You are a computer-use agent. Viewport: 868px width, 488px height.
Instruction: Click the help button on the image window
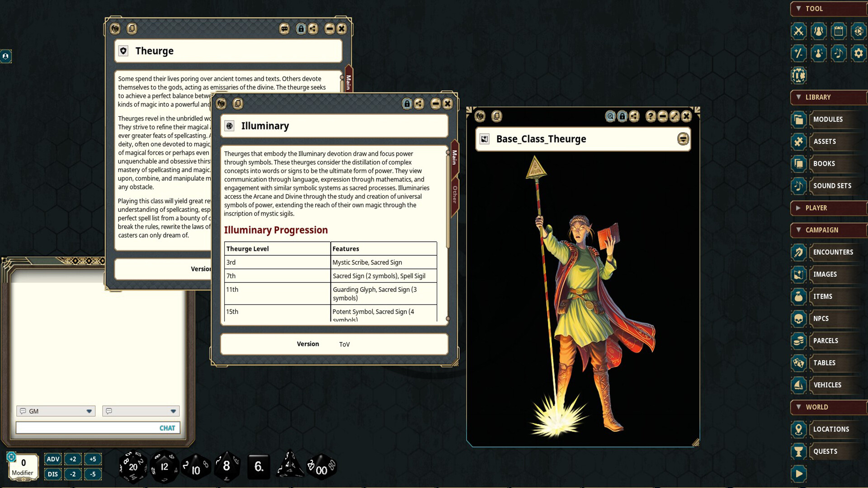(650, 116)
